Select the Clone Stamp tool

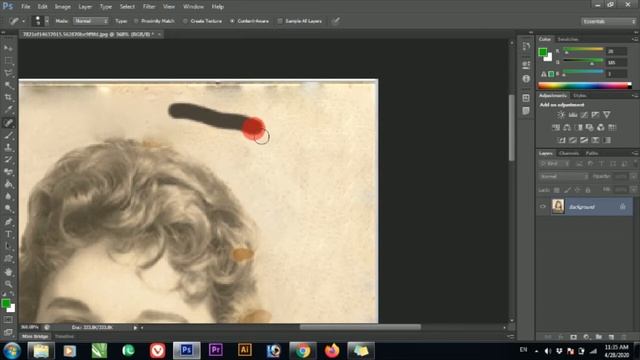(8, 147)
